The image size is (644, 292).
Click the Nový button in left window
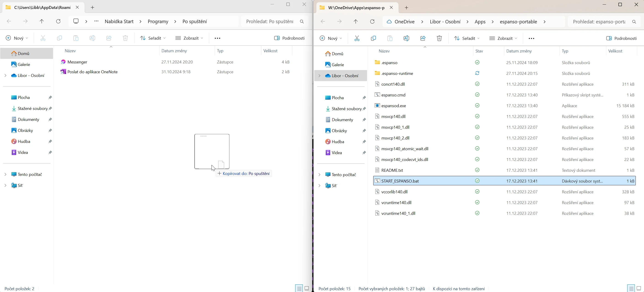click(17, 38)
